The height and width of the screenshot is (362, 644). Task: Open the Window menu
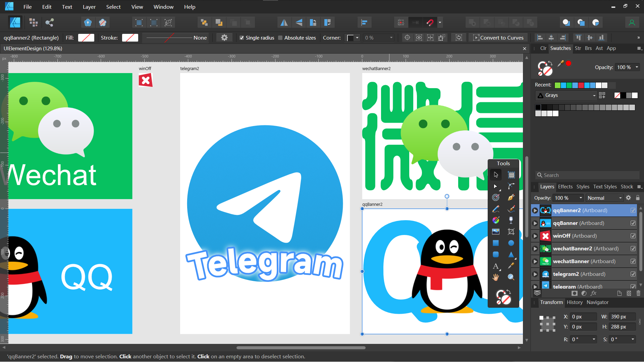pyautogui.click(x=163, y=7)
